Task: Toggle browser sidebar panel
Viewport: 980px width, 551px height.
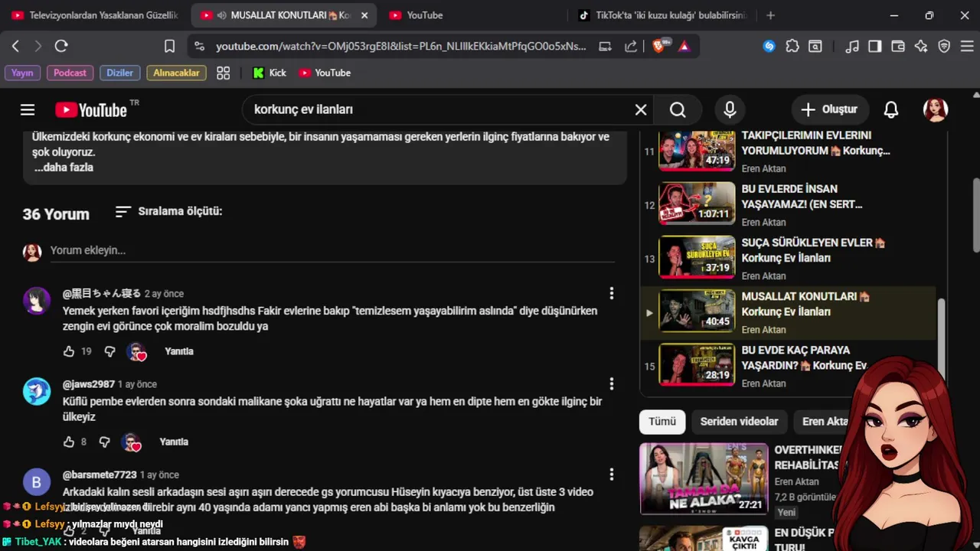Action: [874, 46]
